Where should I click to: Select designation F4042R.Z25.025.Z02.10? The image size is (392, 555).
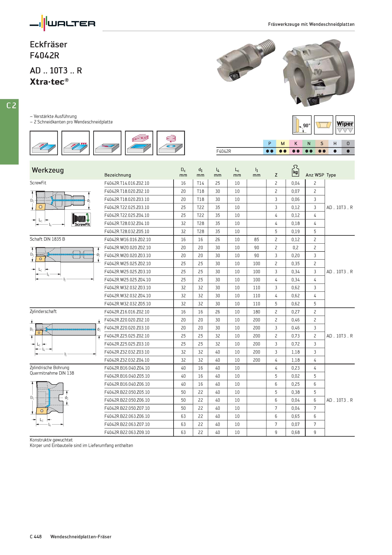pyautogui.click(x=127, y=336)
